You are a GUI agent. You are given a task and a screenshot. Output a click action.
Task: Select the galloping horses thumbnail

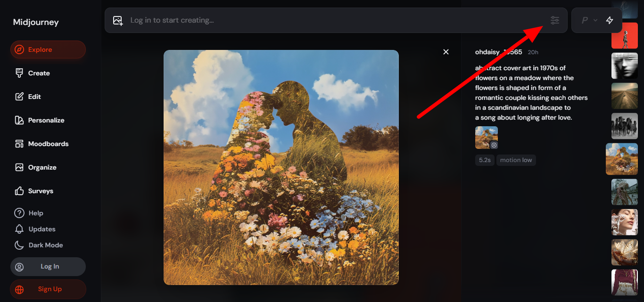625,126
